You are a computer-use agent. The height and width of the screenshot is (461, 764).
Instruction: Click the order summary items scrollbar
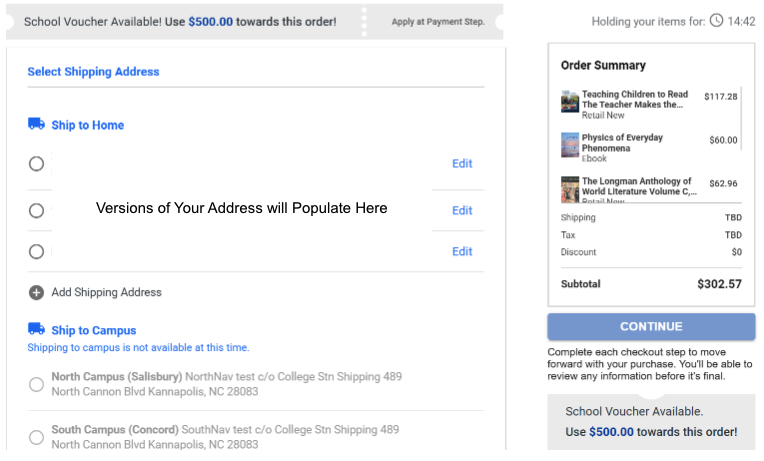point(741,119)
